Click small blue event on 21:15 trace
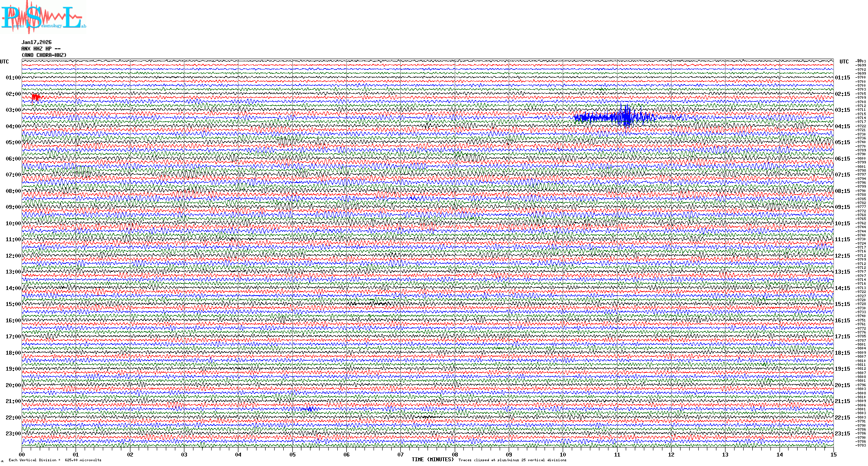 309,409
